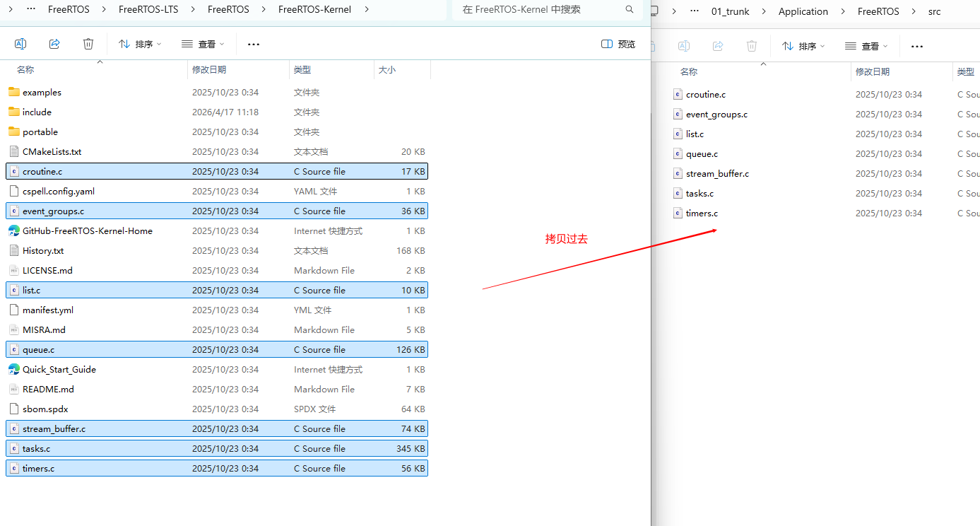Screen dimensions: 980x526
Task: Select stream_buffer.c icon in left window
Action: tap(14, 428)
